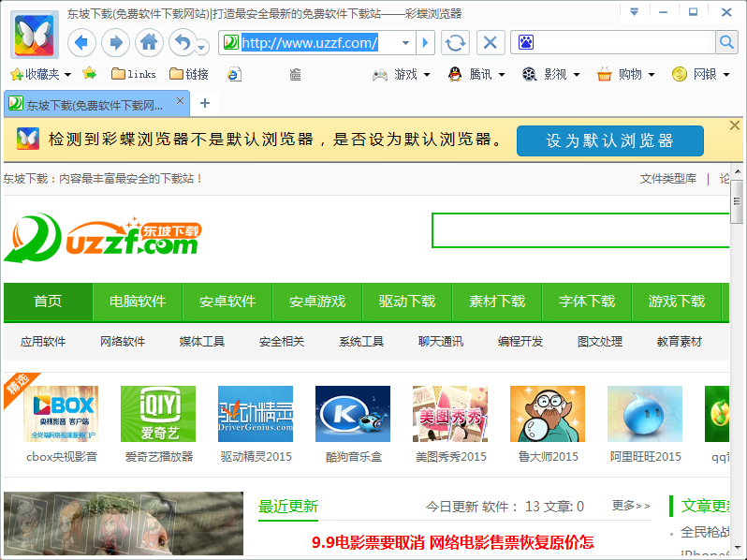The width and height of the screenshot is (747, 560).
Task: Click the browser forward arrow button
Action: [115, 43]
